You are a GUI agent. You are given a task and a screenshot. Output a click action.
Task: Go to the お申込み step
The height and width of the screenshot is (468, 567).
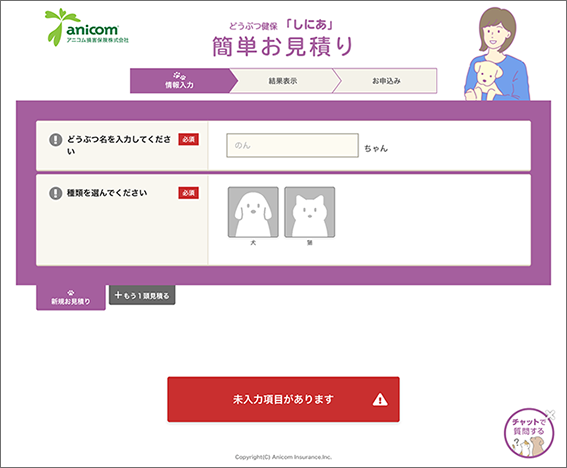coord(386,81)
